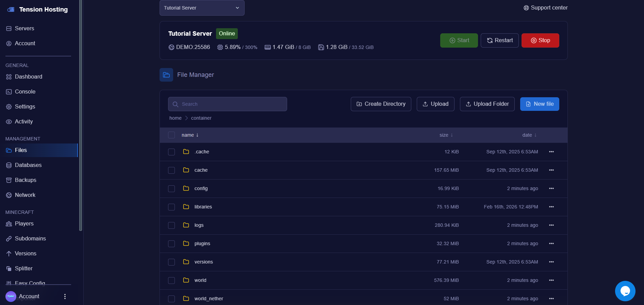Open the live chat bubble
Screen dimensions: 644x305
pyautogui.click(x=625, y=291)
